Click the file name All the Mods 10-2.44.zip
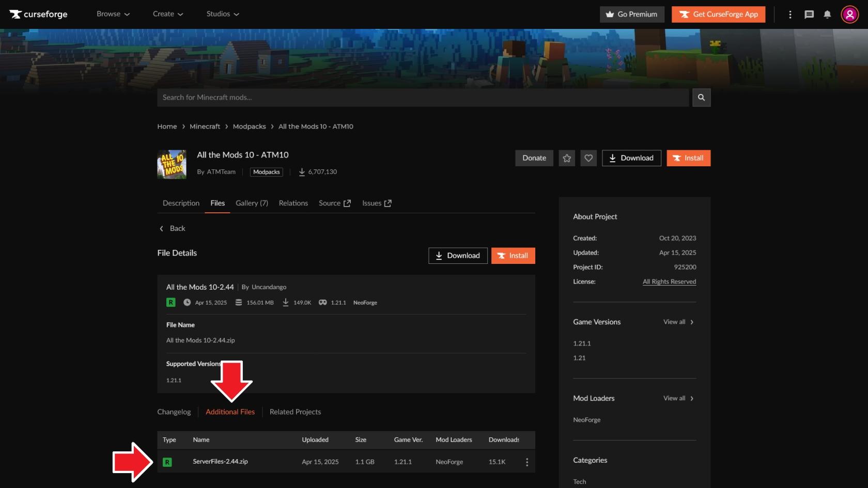 click(200, 341)
